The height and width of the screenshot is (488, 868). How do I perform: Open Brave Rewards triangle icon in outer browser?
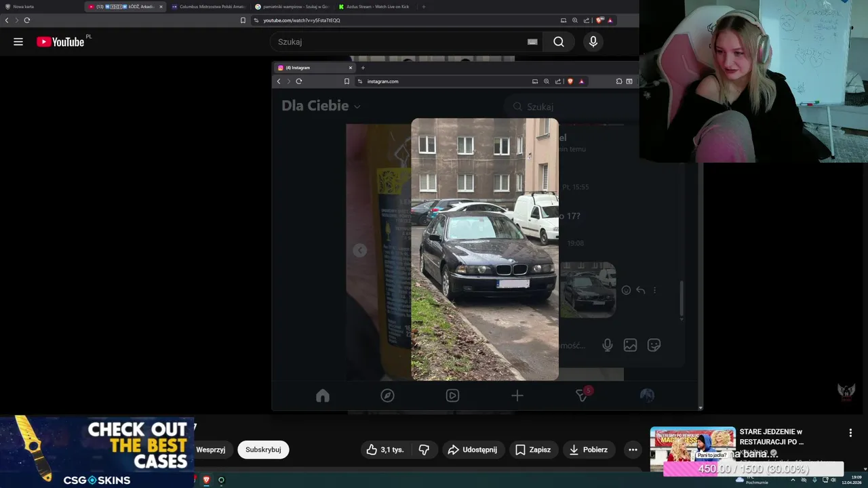pos(610,20)
